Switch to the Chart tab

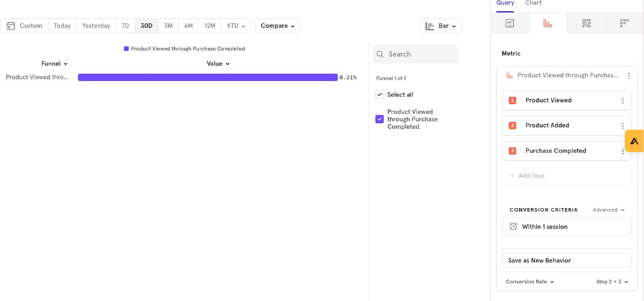(x=533, y=3)
